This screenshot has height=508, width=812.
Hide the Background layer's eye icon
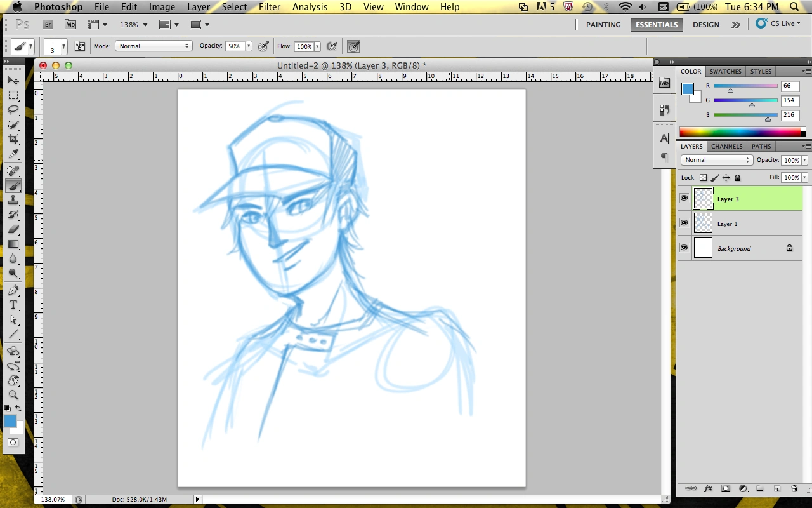[x=684, y=248]
